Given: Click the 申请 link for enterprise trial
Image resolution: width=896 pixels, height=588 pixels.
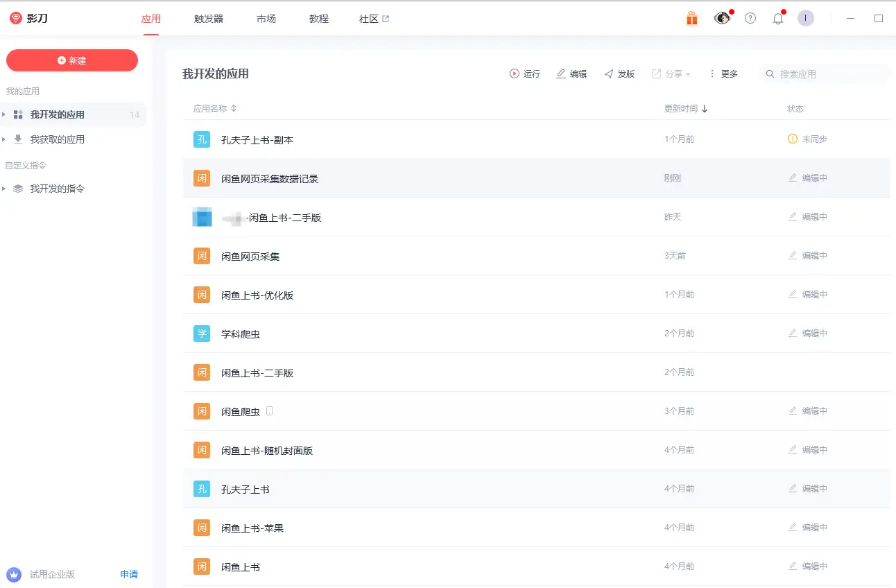Looking at the screenshot, I should click(129, 574).
